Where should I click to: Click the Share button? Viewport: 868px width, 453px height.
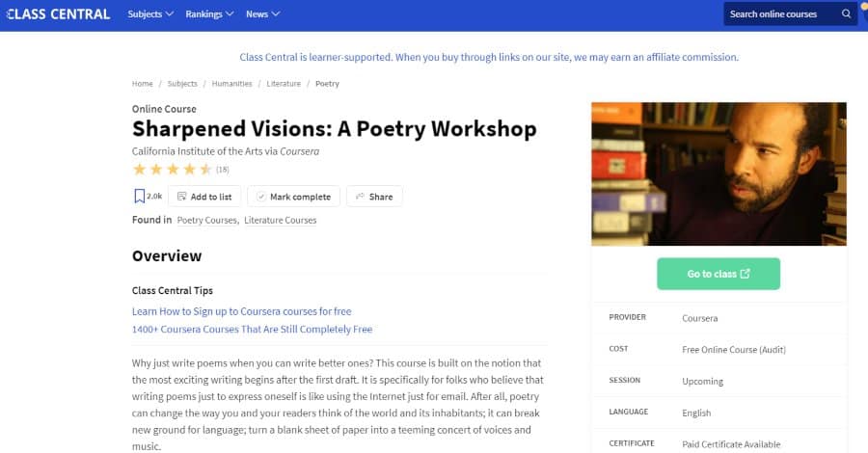374,197
